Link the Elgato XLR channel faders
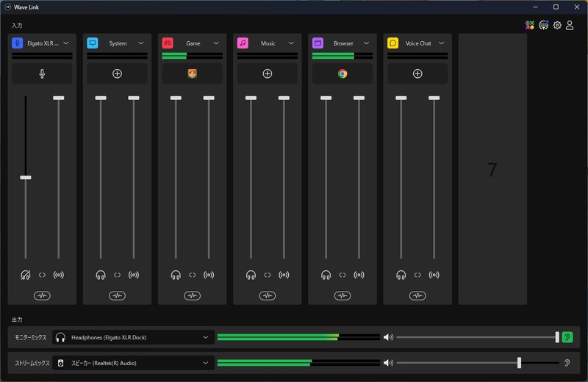588x382 pixels. tap(42, 275)
